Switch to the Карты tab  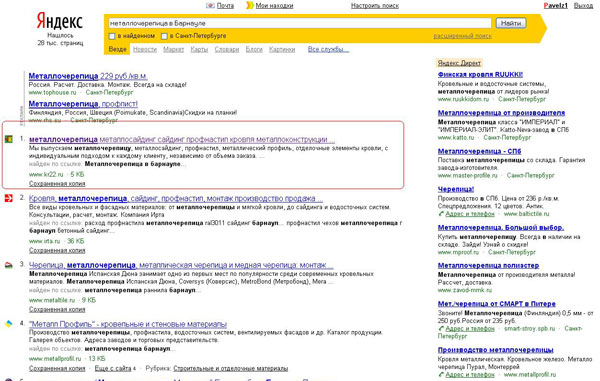[x=199, y=49]
